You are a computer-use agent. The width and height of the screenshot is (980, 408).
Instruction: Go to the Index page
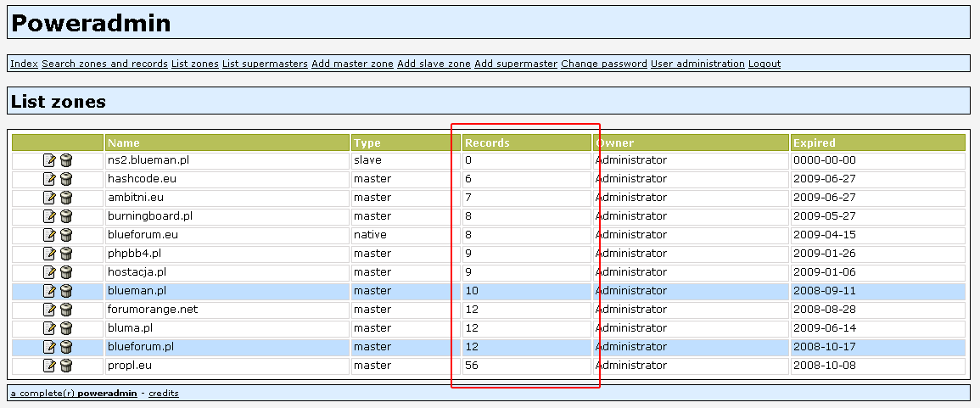tap(25, 64)
